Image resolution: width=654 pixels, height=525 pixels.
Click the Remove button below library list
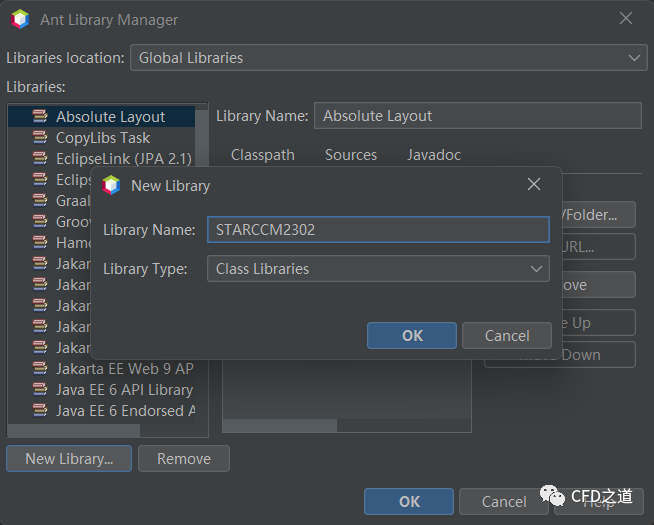click(x=184, y=459)
